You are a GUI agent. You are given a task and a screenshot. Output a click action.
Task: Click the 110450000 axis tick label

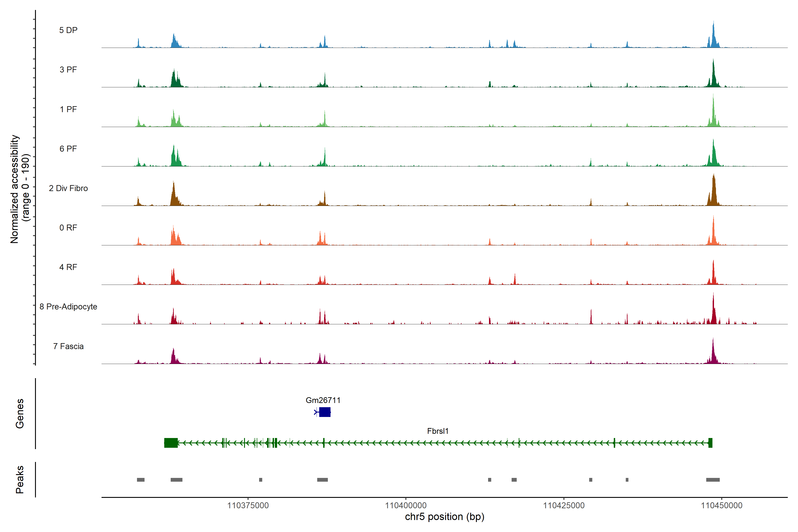point(722,506)
